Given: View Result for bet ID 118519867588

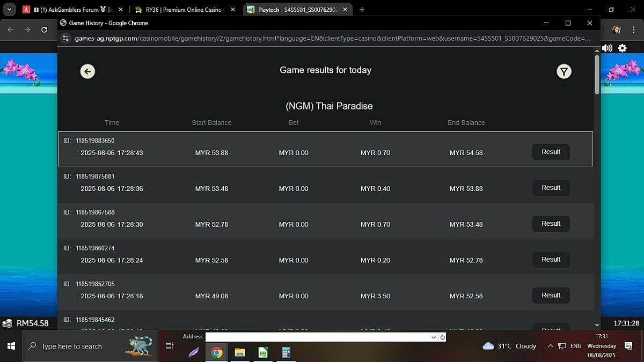Looking at the screenshot, I should (551, 224).
